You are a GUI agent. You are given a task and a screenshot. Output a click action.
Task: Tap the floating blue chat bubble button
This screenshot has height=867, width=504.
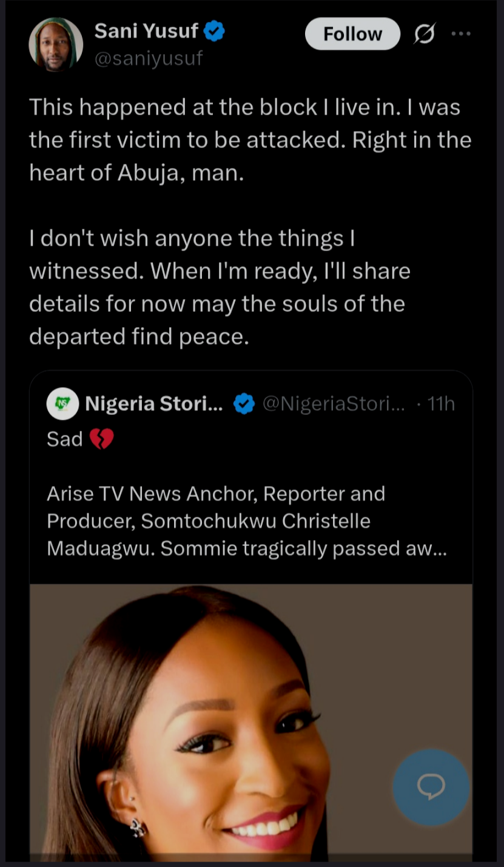[431, 787]
